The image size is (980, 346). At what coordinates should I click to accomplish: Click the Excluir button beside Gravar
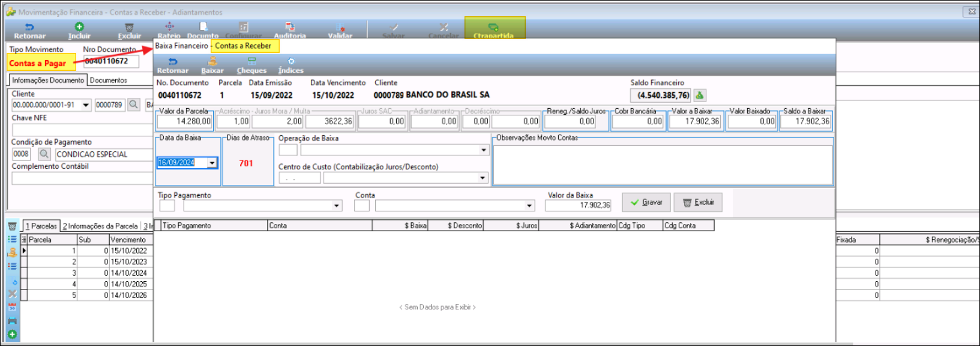point(698,202)
